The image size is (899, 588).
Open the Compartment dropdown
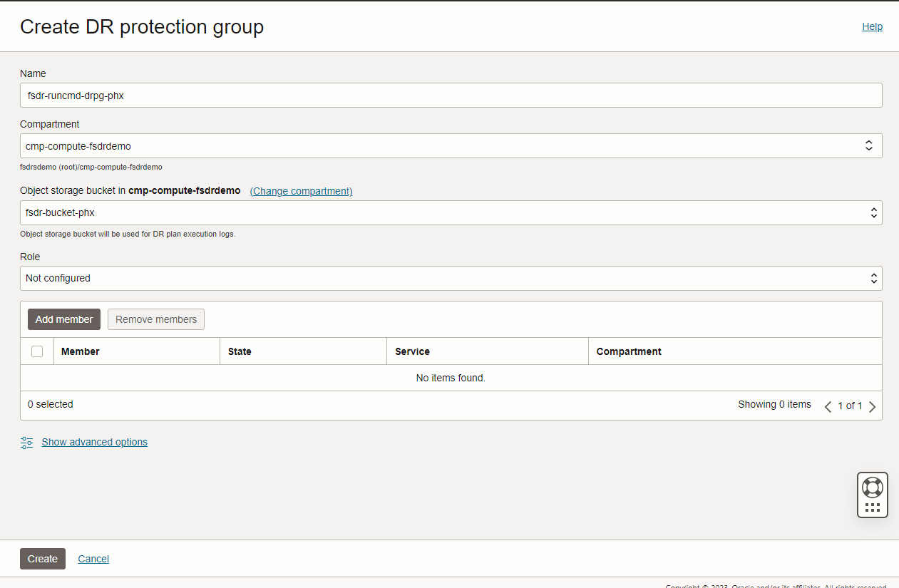[451, 146]
